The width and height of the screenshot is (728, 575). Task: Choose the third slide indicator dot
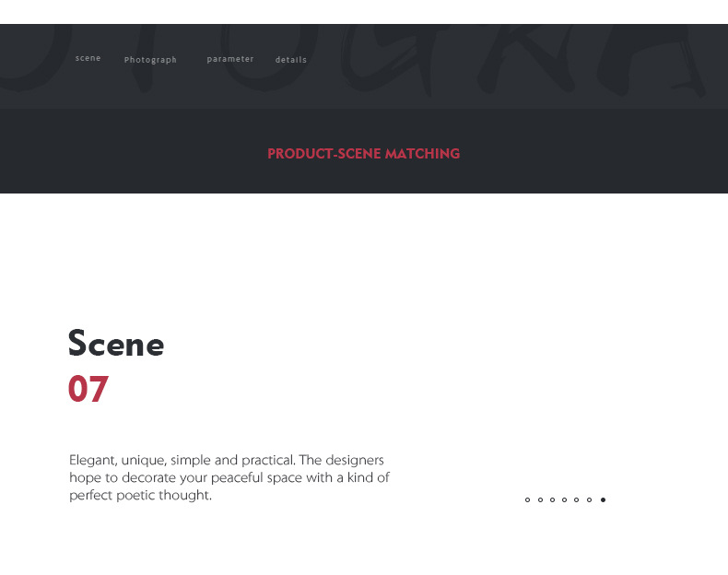pyautogui.click(x=553, y=499)
